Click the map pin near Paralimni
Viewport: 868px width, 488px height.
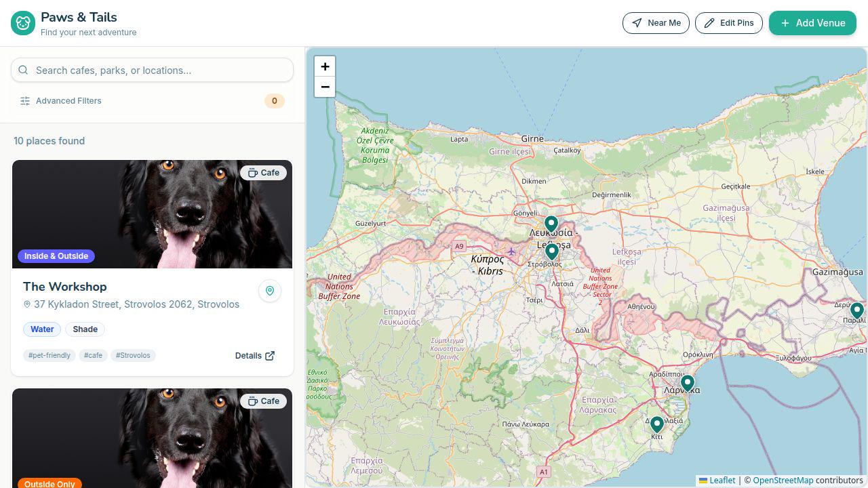tap(856, 310)
